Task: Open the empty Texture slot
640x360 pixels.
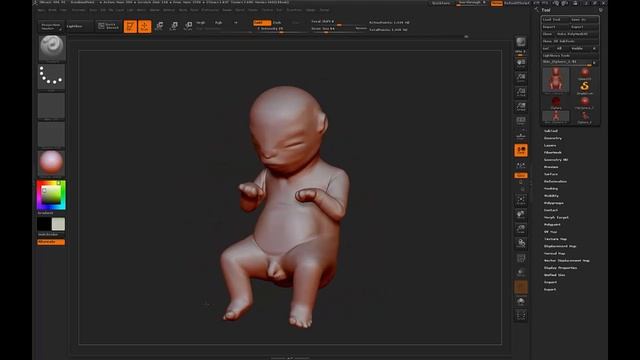Action: tap(51, 135)
